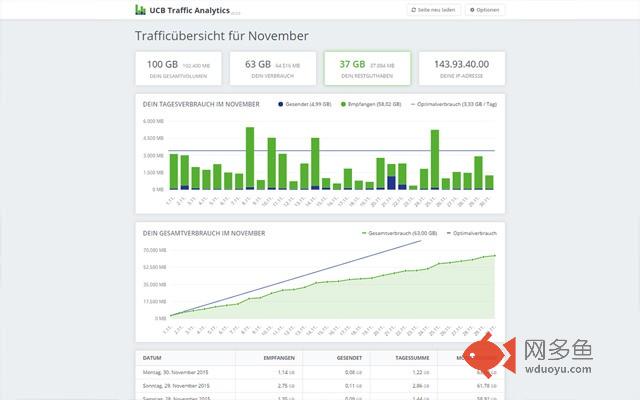Screen dimensions: 640x400
Task: Click the tallest green bar in the daily chart
Action: click(x=250, y=158)
